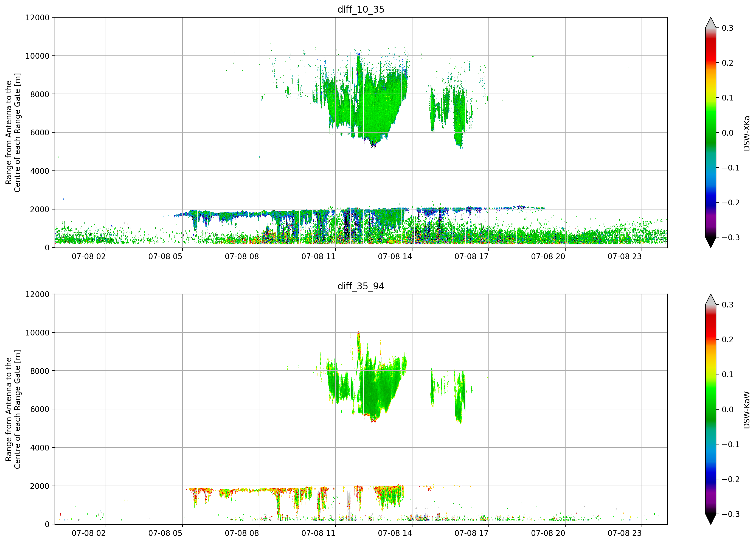The width and height of the screenshot is (756, 543).
Task: Click the diff_10_35 plot title
Action: 361,9
